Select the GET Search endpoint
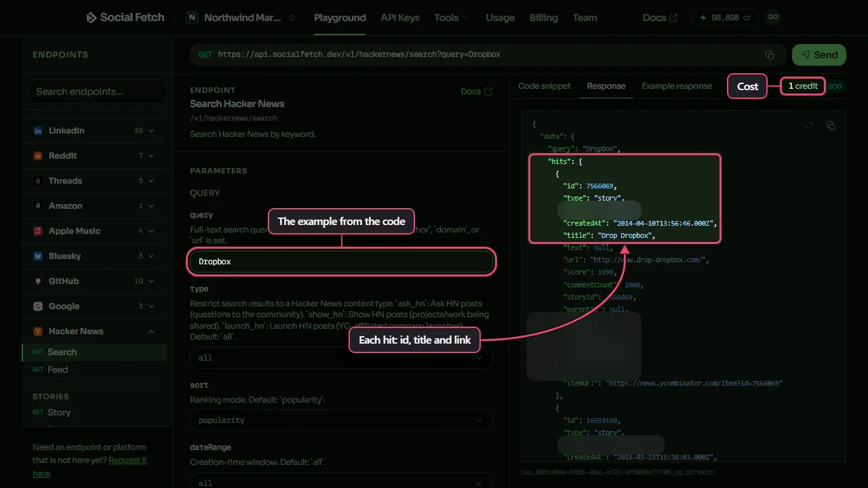Viewport: 868px width, 488px height. [x=94, y=352]
